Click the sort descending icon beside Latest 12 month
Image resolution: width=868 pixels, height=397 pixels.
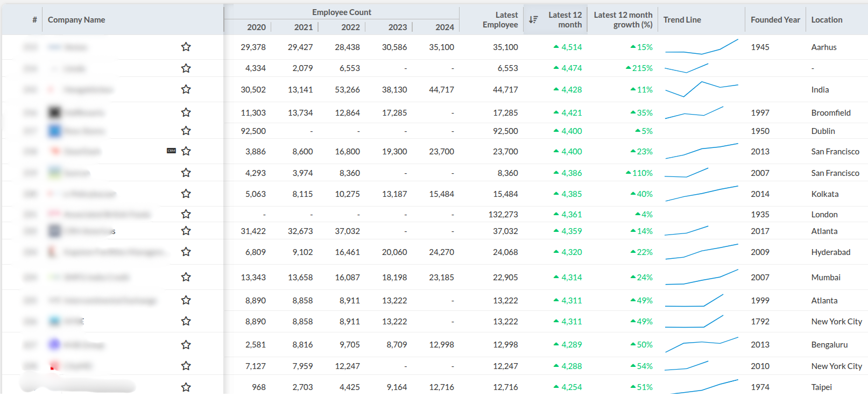[533, 20]
